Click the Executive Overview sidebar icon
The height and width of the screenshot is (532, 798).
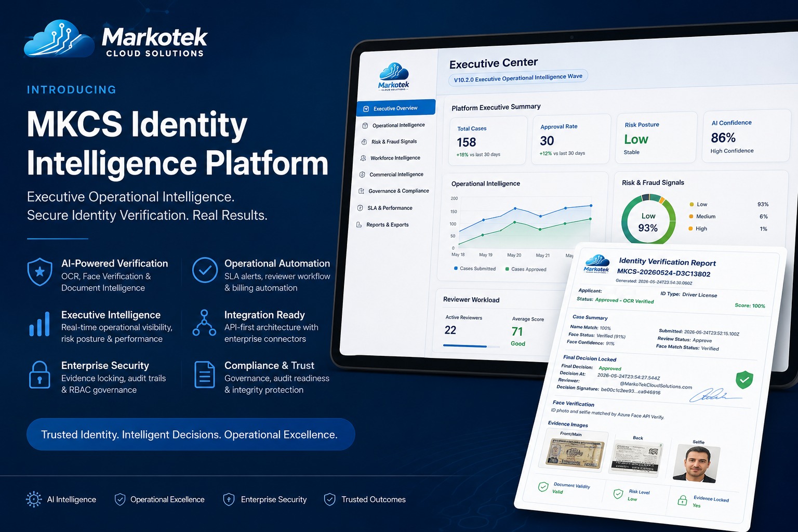point(366,109)
